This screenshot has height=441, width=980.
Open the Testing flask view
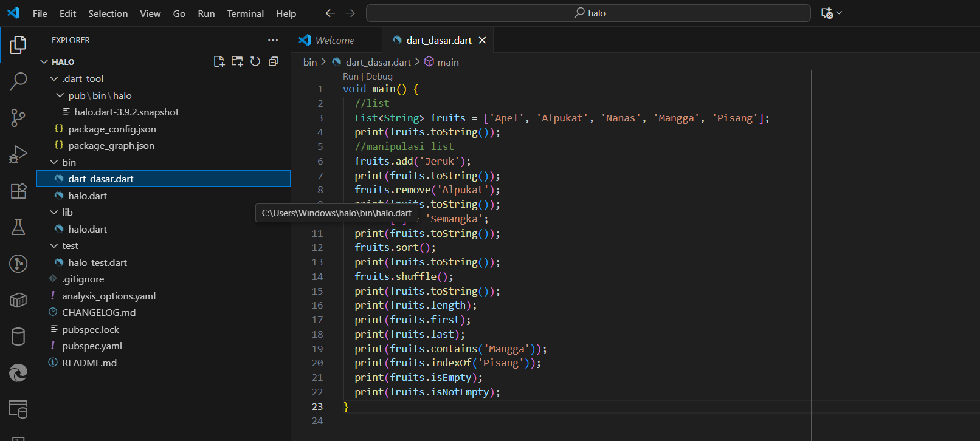pos(18,227)
